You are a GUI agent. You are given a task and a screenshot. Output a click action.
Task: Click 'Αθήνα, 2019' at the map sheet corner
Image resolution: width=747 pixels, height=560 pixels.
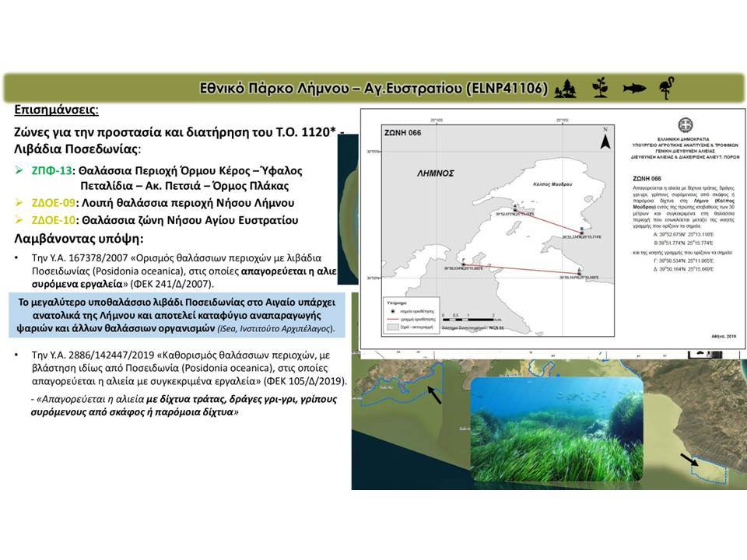tap(724, 336)
